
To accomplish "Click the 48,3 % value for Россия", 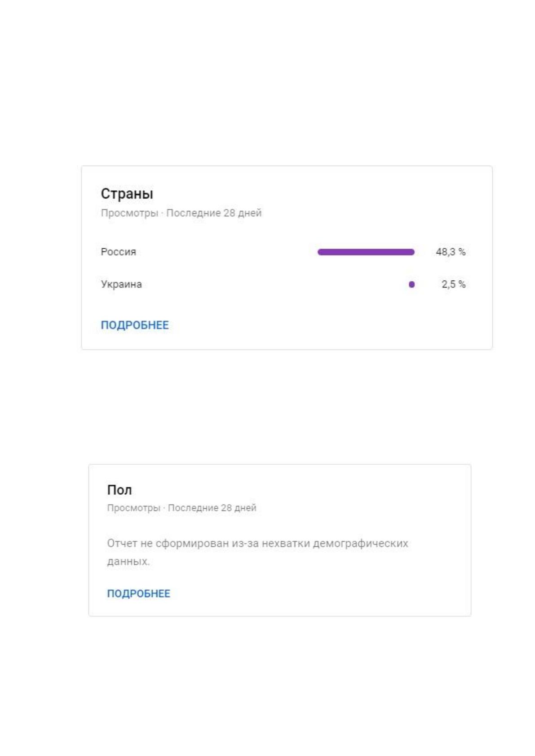I will tap(451, 252).
